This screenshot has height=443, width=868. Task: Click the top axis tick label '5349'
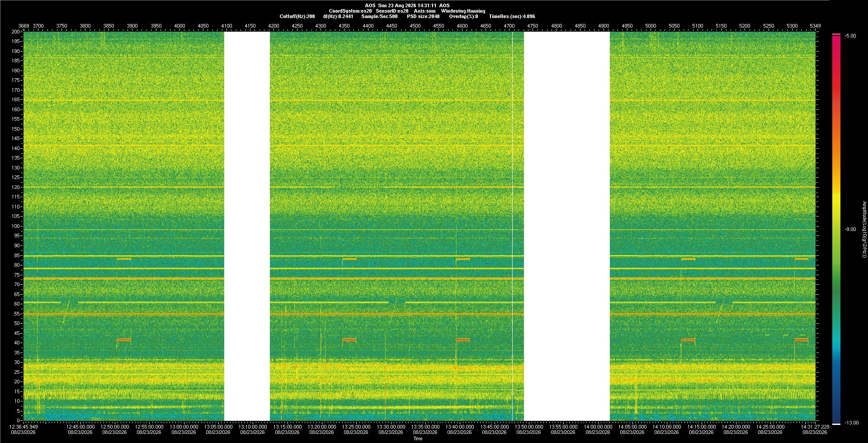pos(815,26)
